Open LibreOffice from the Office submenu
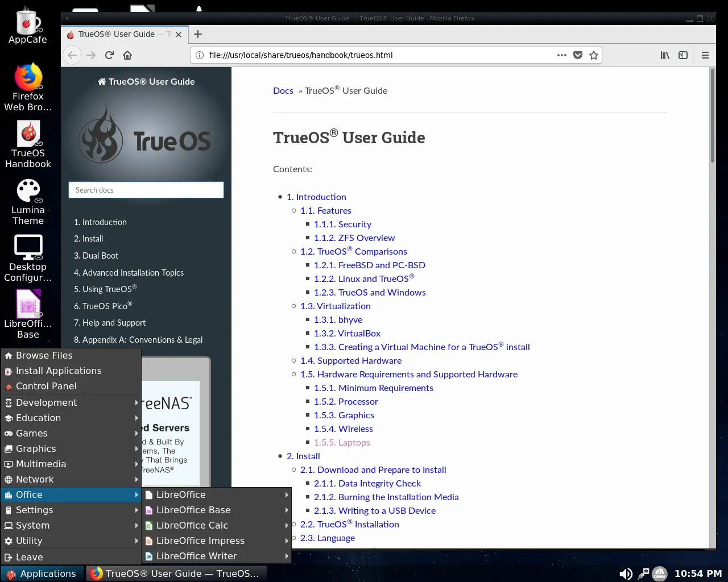Screen dimensions: 728x582 coord(217,494)
